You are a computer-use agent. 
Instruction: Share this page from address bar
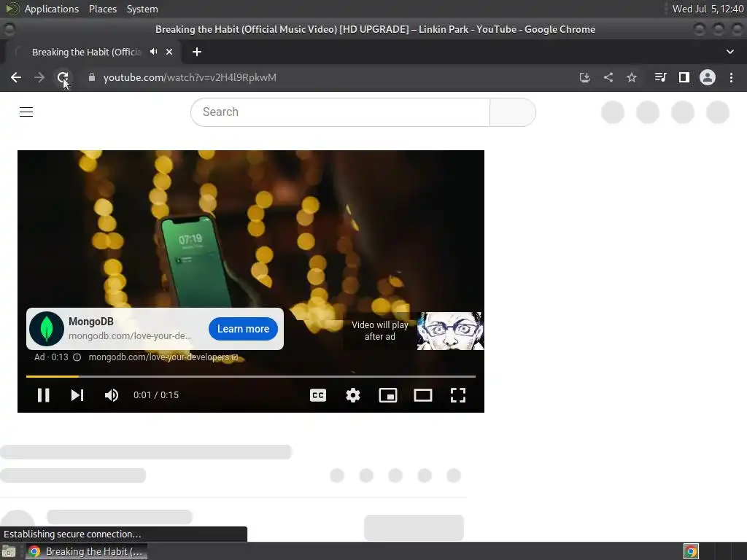coord(608,77)
